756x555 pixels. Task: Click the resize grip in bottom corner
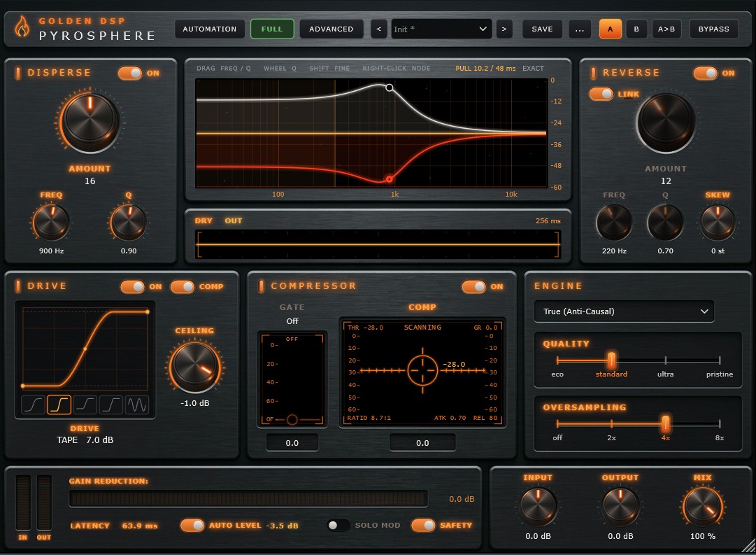click(749, 547)
